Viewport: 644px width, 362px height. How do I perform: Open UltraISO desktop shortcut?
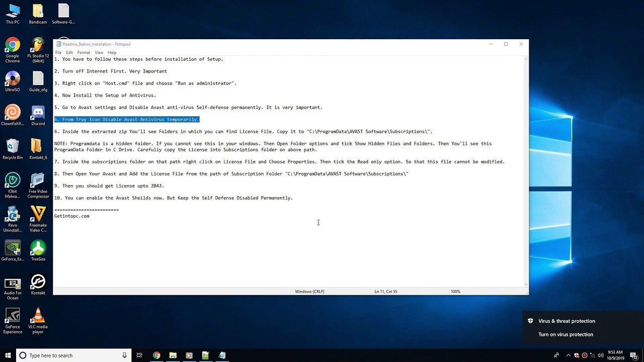13,81
